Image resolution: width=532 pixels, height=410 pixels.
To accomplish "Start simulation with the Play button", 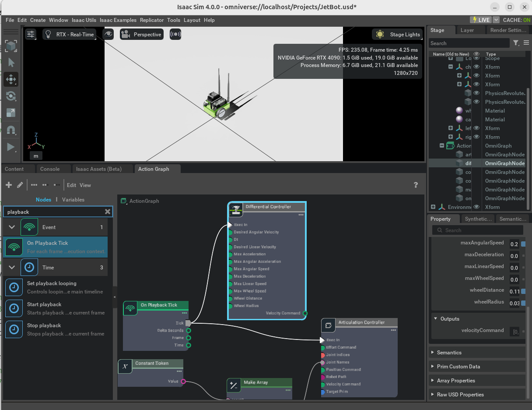I will [11, 147].
